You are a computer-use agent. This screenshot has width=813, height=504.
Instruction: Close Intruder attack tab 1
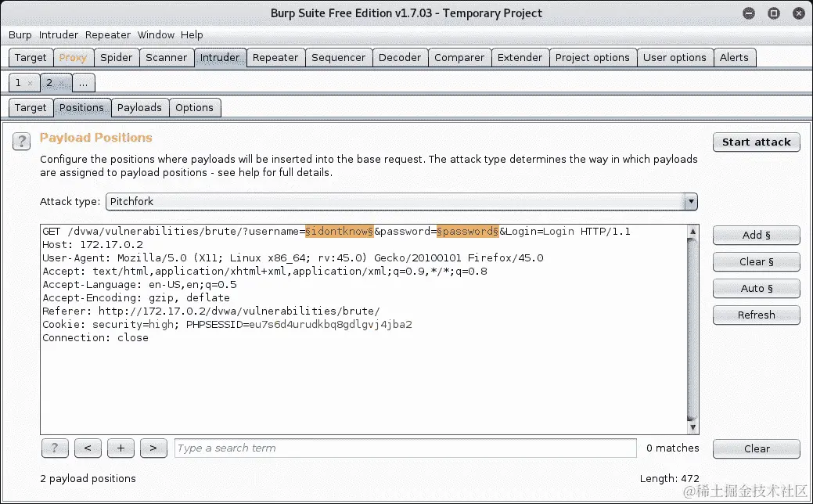point(30,83)
